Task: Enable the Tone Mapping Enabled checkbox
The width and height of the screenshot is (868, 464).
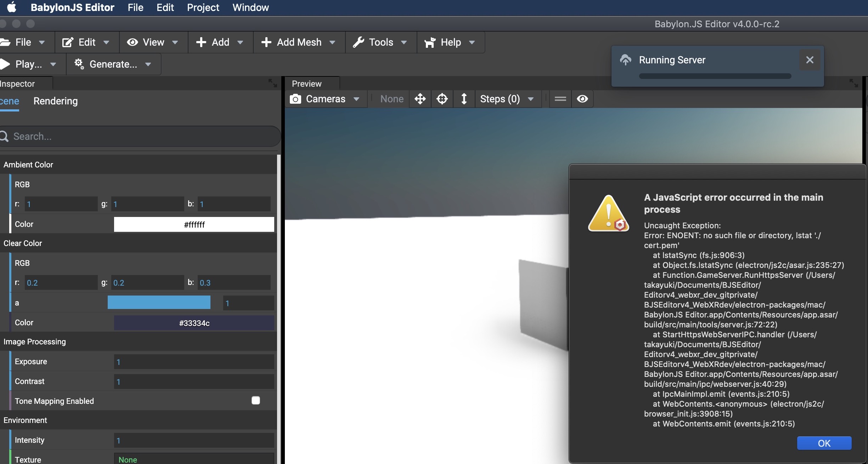Action: (x=255, y=400)
